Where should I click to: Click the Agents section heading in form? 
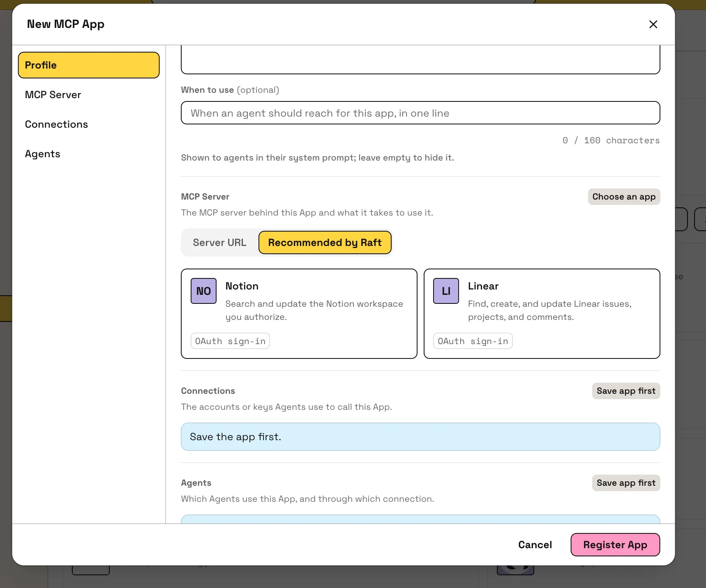pyautogui.click(x=196, y=483)
